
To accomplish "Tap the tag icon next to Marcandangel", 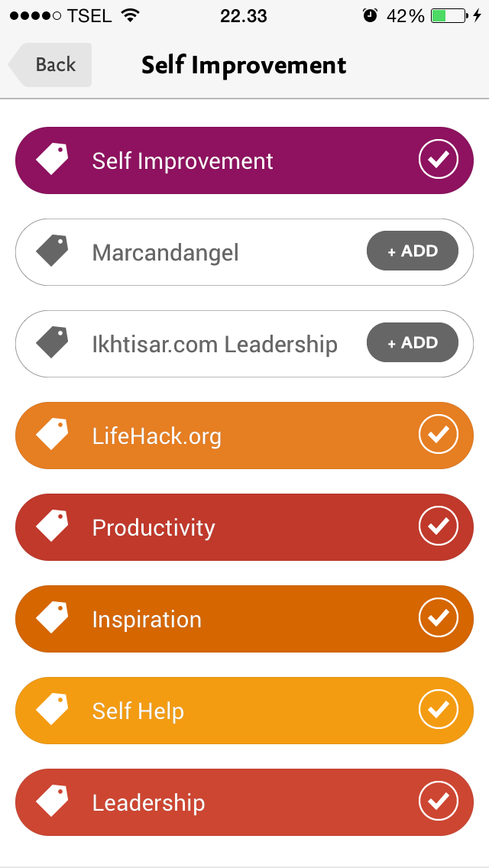I will (52, 251).
